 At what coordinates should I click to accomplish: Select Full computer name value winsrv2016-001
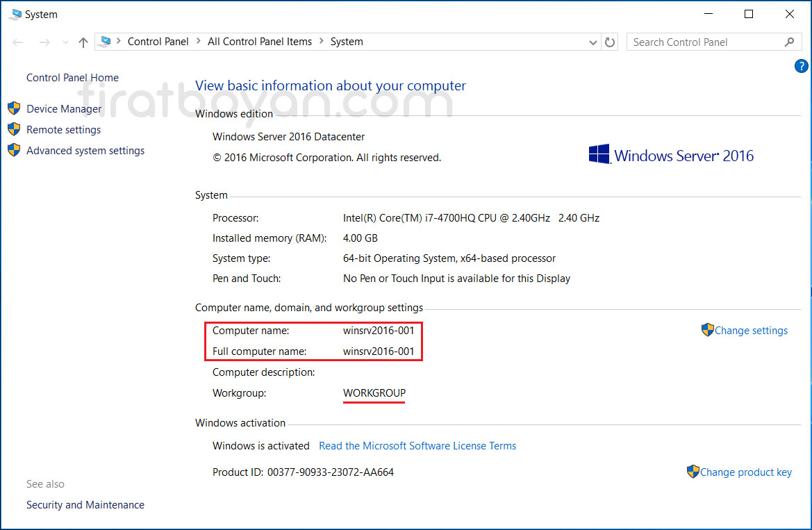tap(379, 351)
